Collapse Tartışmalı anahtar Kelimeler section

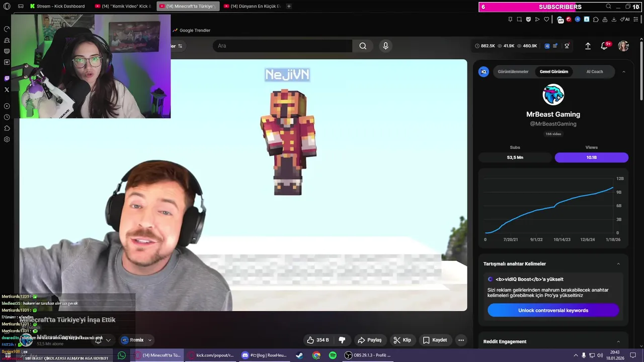618,263
